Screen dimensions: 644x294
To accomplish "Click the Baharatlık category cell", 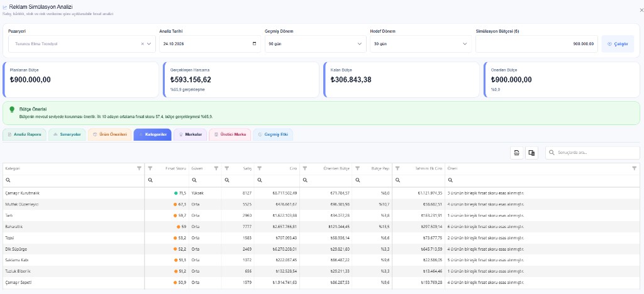I will [x=74, y=226].
